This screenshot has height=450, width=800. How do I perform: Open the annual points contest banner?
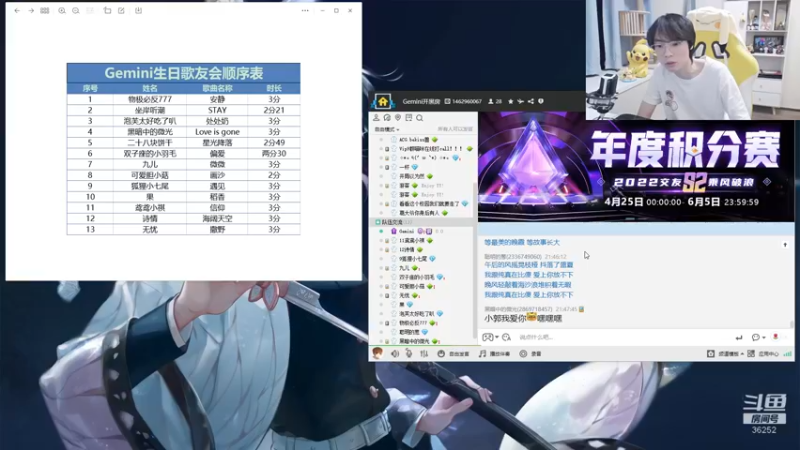click(x=636, y=167)
